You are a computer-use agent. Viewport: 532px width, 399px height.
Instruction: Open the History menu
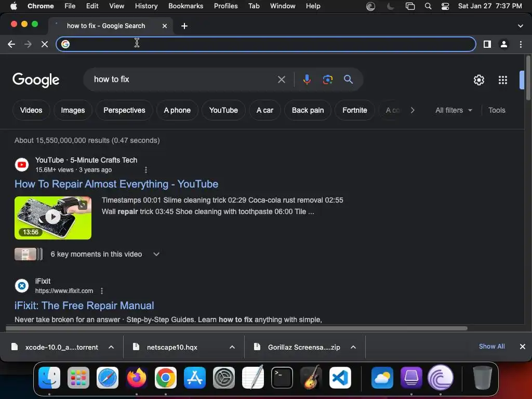[x=146, y=6]
